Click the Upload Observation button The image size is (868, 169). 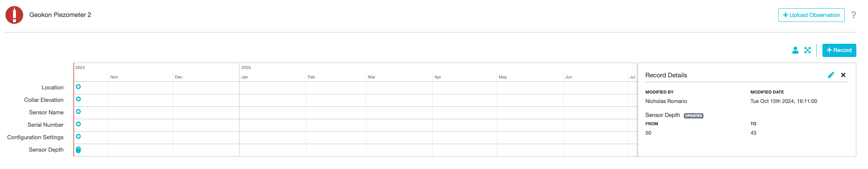pyautogui.click(x=811, y=15)
